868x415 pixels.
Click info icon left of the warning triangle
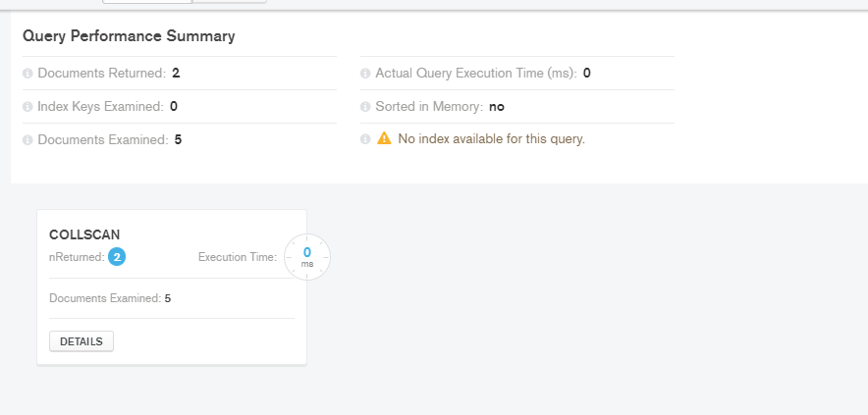pos(365,139)
